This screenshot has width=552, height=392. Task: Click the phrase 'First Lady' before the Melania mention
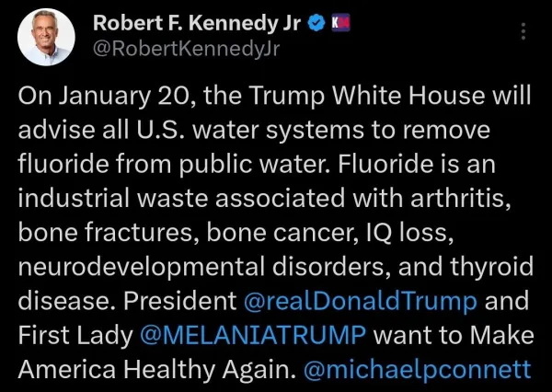point(75,336)
